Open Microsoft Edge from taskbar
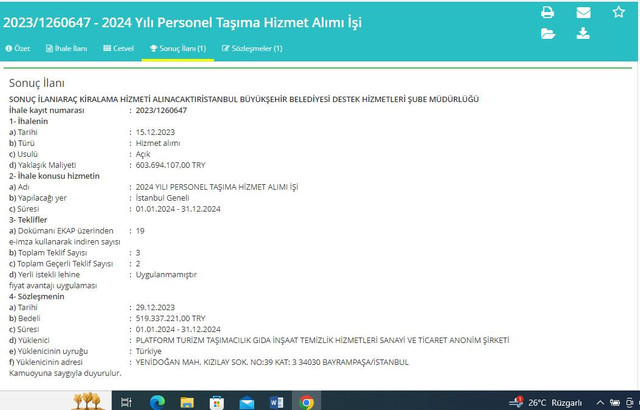The image size is (640, 410). (x=156, y=402)
